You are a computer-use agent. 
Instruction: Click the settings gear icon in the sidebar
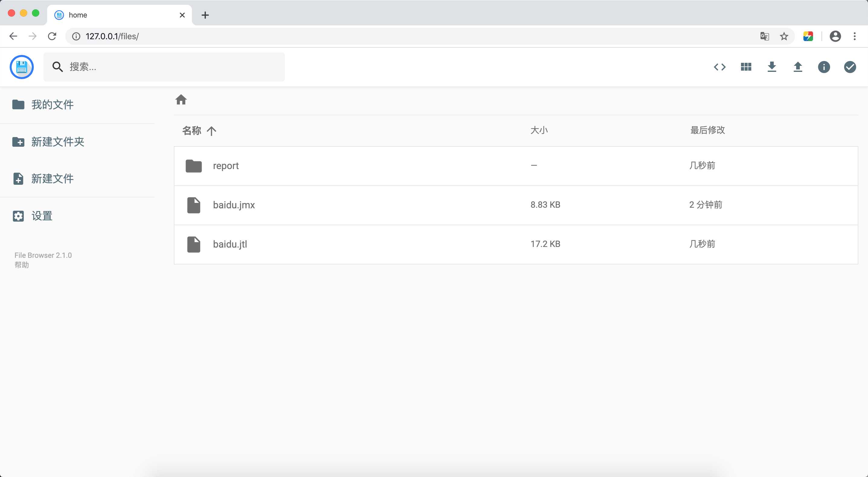tap(18, 216)
